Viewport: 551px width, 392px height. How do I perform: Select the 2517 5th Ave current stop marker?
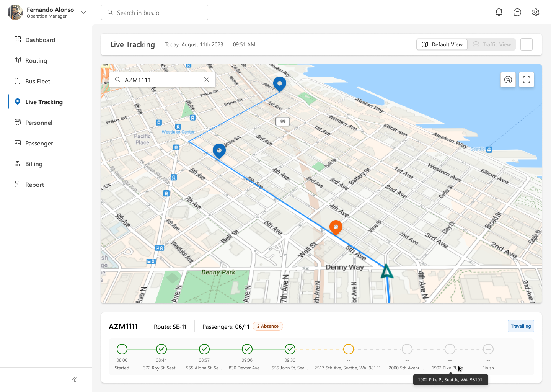click(x=348, y=349)
